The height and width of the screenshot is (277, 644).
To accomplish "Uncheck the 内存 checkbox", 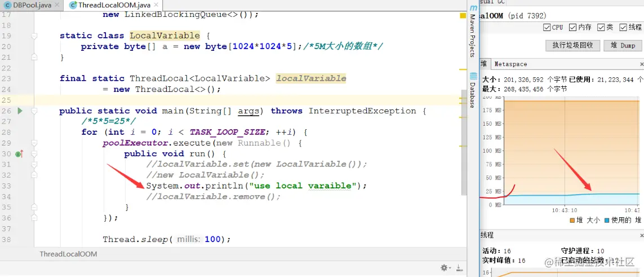I will pos(572,28).
